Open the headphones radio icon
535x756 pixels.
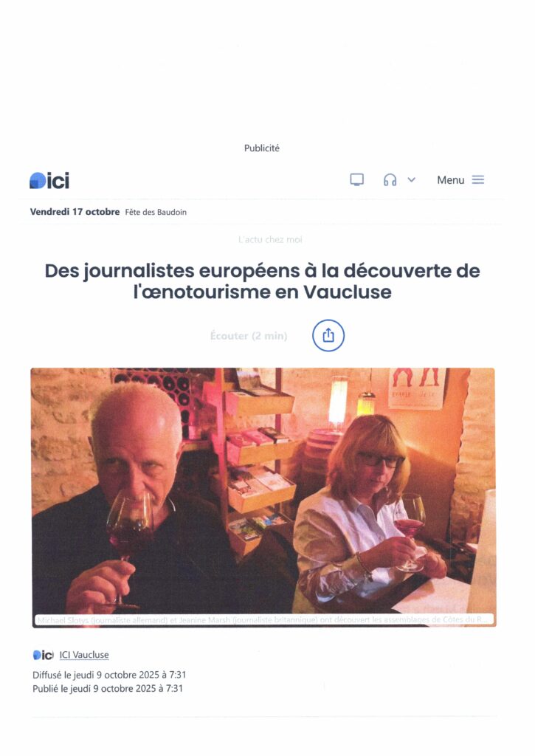(390, 180)
